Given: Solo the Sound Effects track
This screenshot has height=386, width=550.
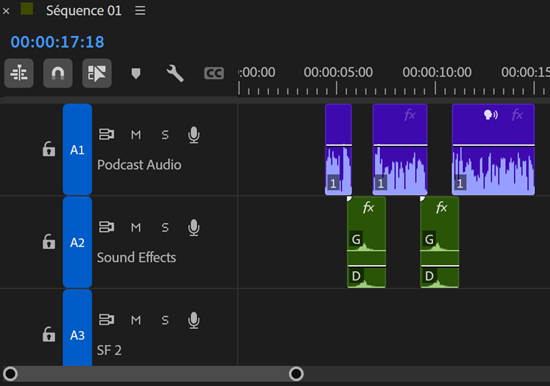Looking at the screenshot, I should (165, 227).
